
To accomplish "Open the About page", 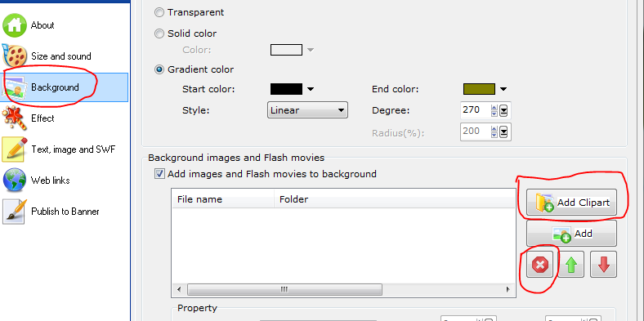I will pos(42,25).
